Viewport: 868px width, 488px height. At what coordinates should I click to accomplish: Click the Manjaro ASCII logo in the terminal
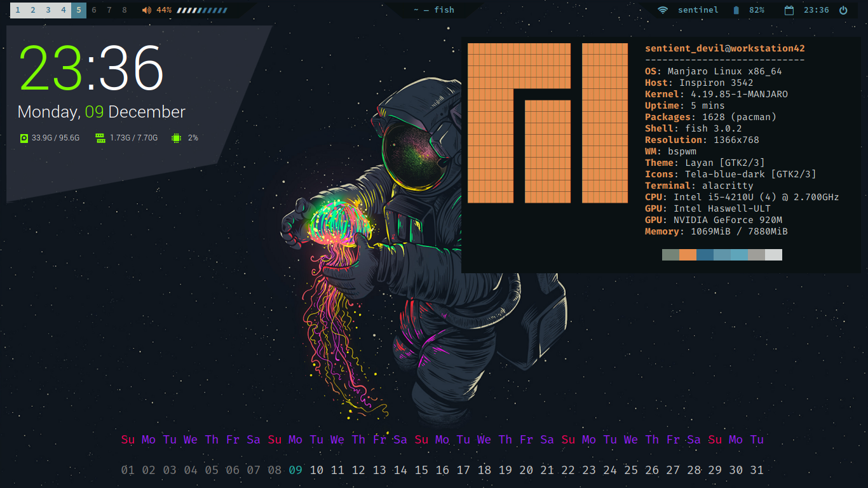click(x=548, y=123)
